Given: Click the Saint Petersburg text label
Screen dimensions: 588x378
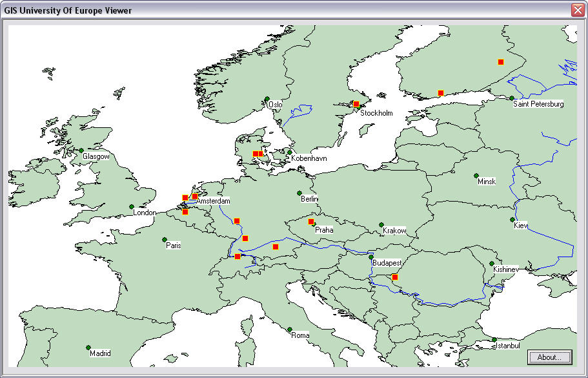Looking at the screenshot, I should click(x=538, y=104).
